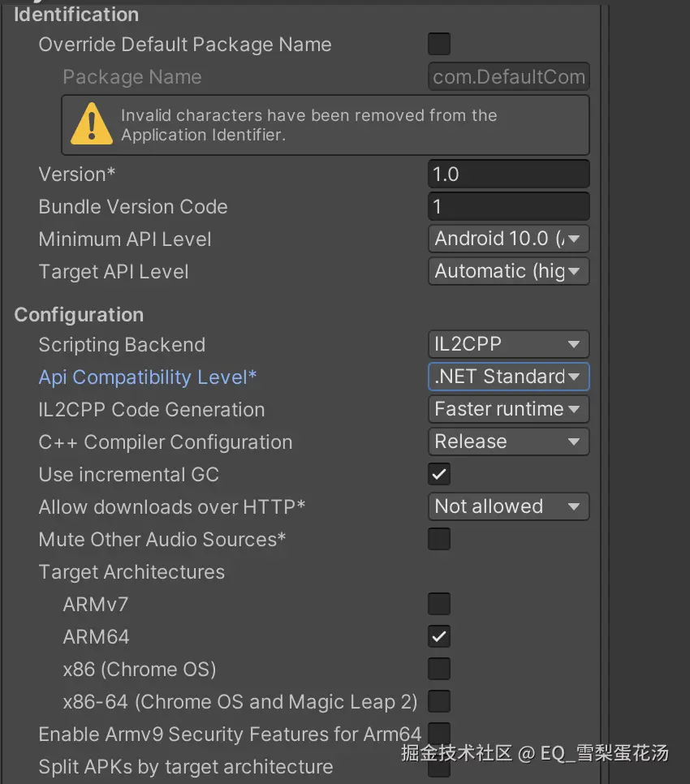Screen dimensions: 690x784
Task: Click the Package Name text field
Action: click(508, 77)
